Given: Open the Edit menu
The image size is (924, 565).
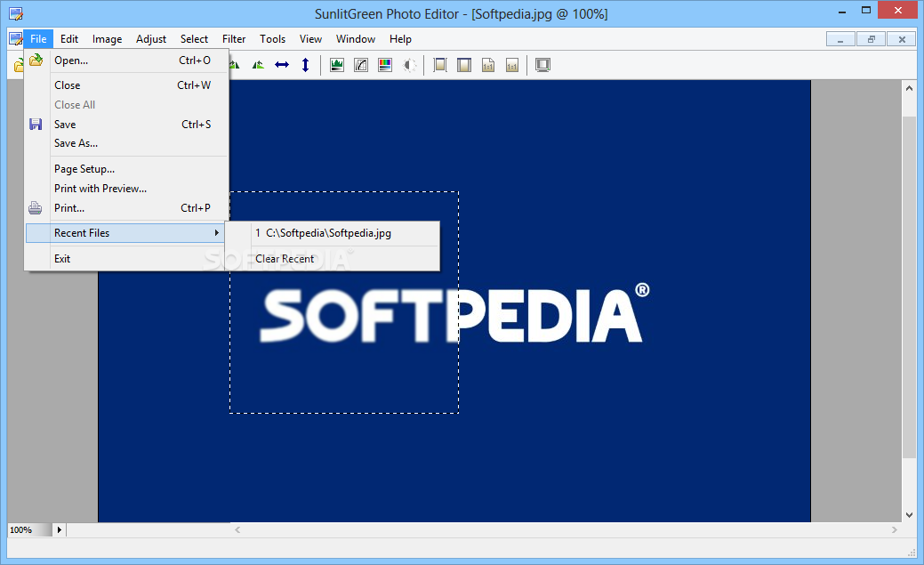Looking at the screenshot, I should pos(69,39).
